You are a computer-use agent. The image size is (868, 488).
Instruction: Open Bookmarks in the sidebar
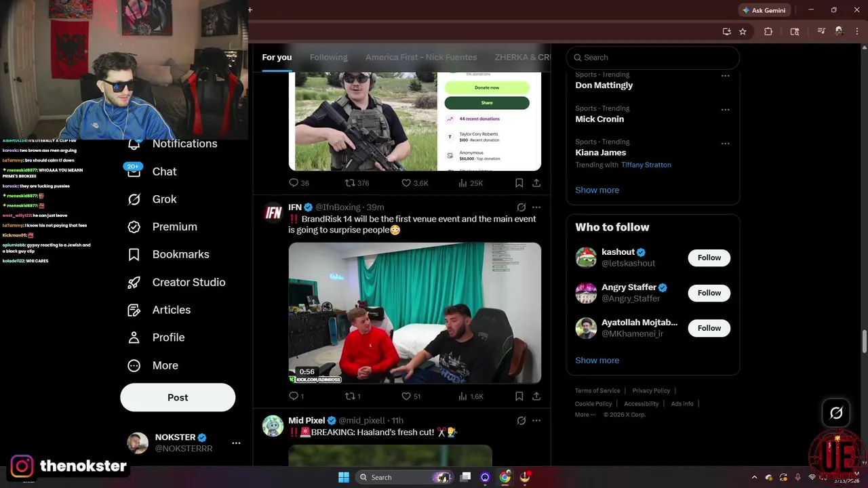(x=168, y=254)
